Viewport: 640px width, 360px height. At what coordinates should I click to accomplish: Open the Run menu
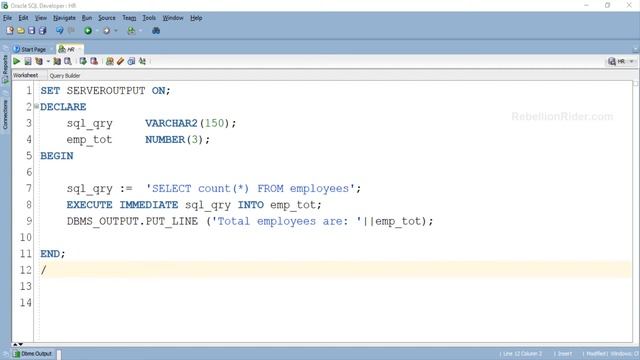tap(87, 18)
